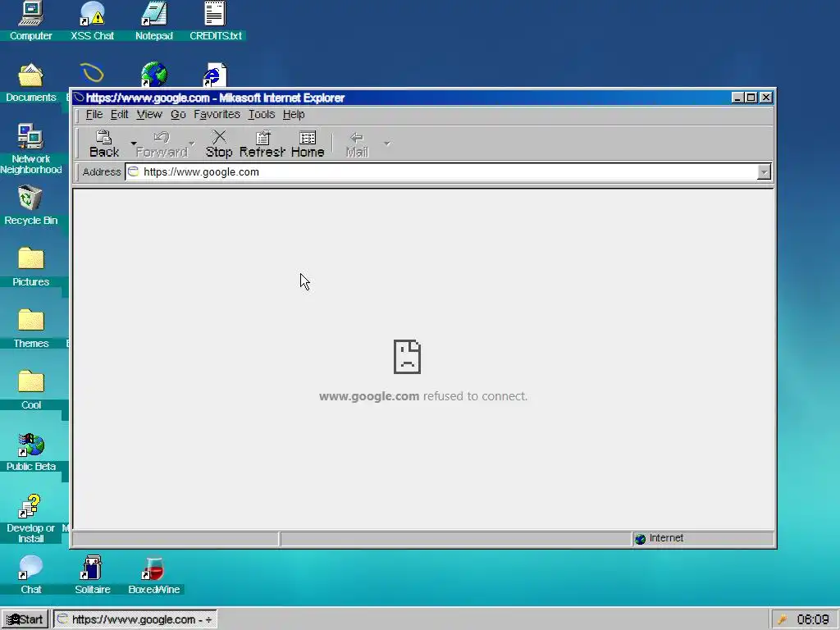
Task: Open the Forward history dropdown arrow
Action: pyautogui.click(x=192, y=144)
